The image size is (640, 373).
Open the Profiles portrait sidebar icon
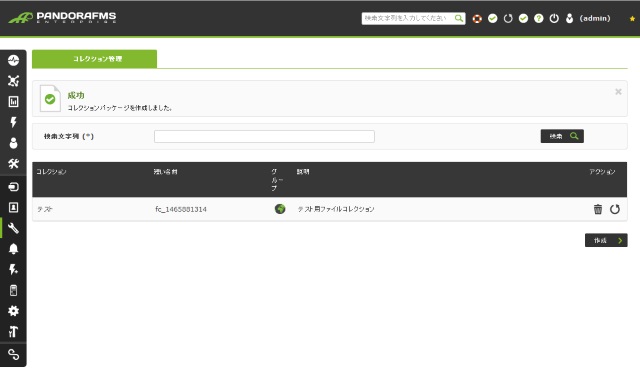click(x=13, y=207)
